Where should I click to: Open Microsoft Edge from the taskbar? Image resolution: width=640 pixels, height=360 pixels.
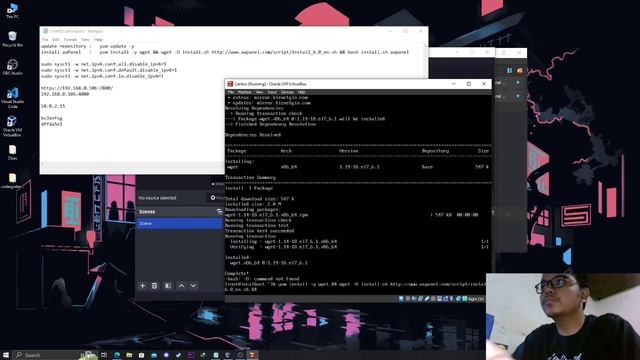[x=117, y=355]
